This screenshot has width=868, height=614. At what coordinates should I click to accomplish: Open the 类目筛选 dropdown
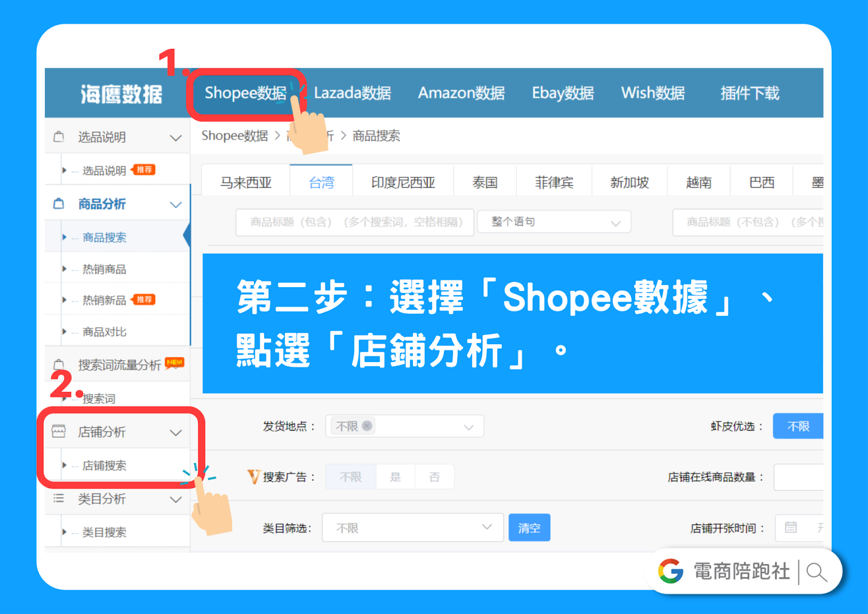[x=413, y=528]
